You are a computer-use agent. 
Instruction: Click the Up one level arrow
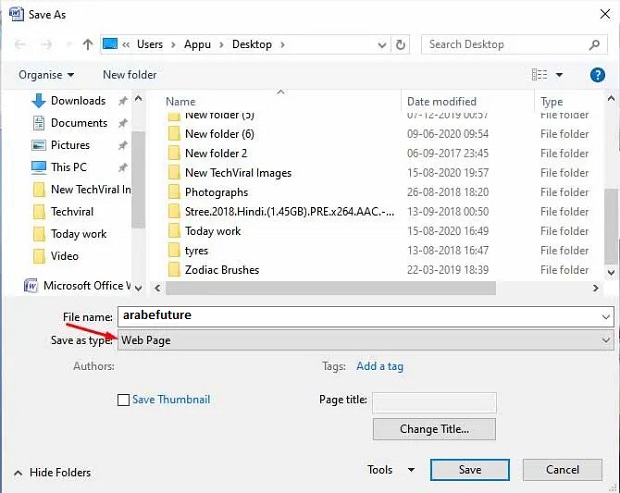click(x=87, y=45)
